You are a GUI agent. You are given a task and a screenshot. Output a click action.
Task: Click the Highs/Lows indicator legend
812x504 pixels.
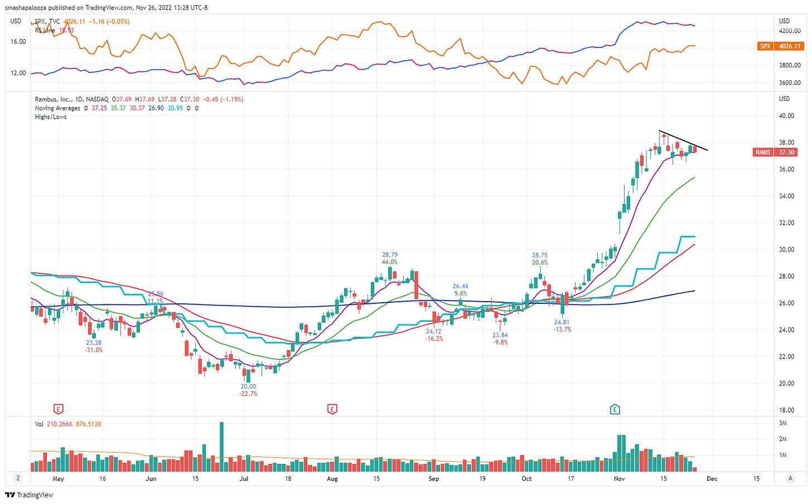(51, 117)
